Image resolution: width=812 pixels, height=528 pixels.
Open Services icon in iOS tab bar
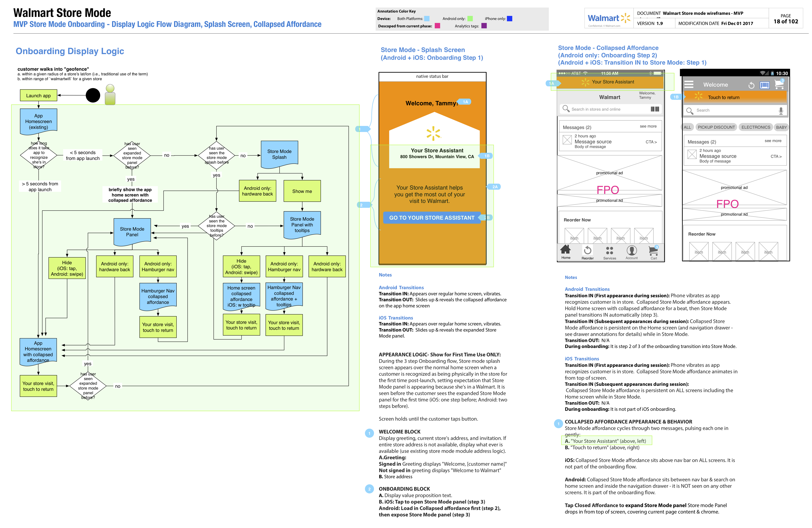tap(610, 251)
